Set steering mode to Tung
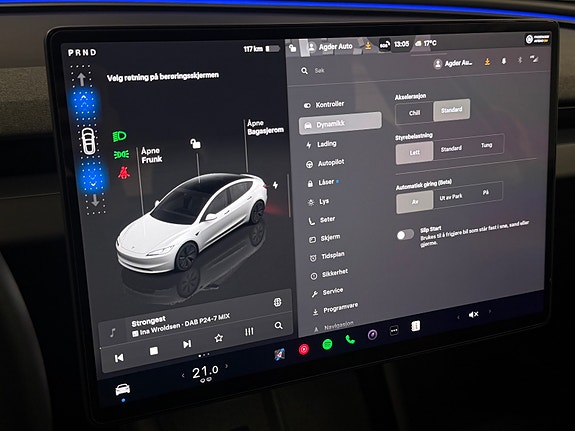 pos(486,145)
